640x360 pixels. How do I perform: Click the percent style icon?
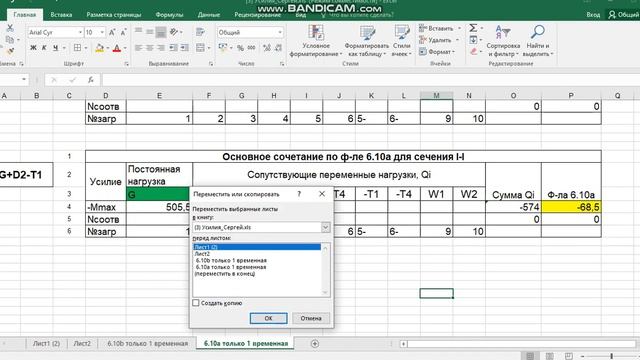pyautogui.click(x=240, y=48)
